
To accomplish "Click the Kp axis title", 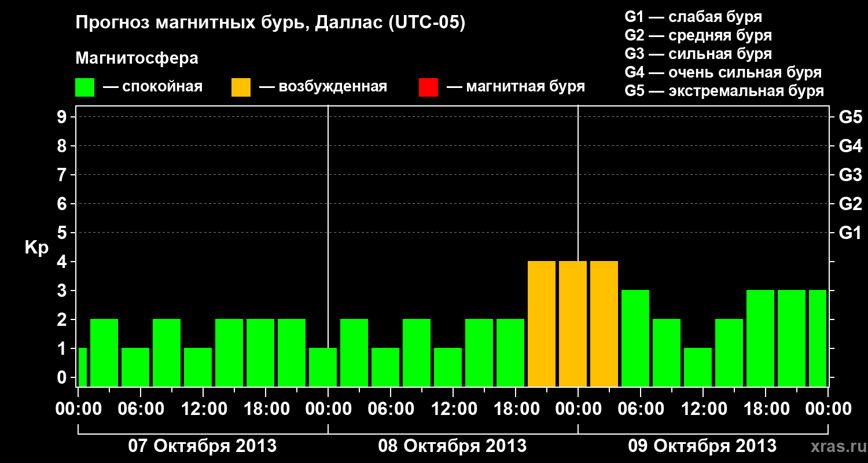I will click(36, 248).
